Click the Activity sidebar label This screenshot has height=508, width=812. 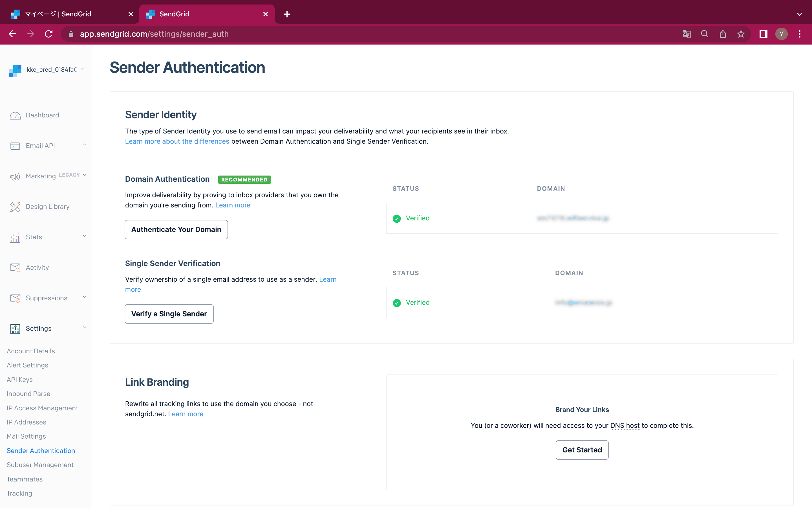37,268
